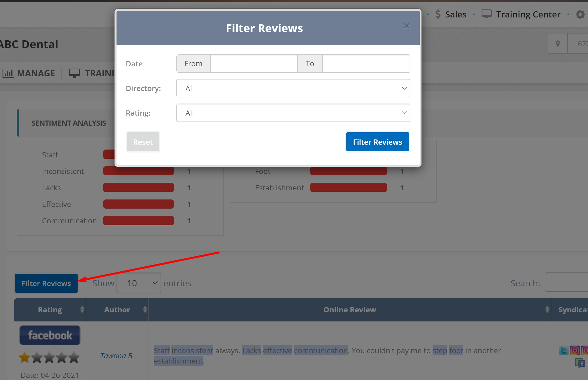Open the Sales menu item
Screen dimensions: 588x380
pyautogui.click(x=455, y=14)
